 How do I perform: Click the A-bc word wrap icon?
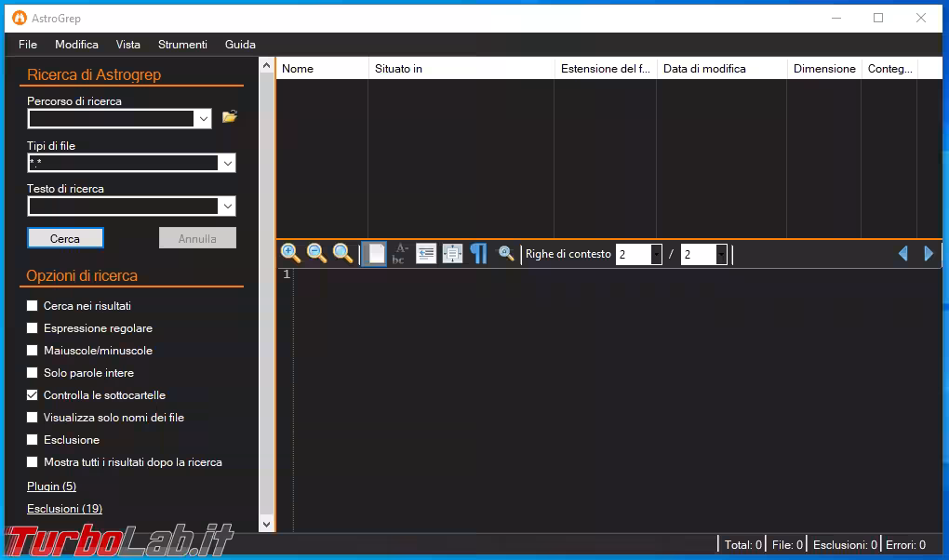400,253
